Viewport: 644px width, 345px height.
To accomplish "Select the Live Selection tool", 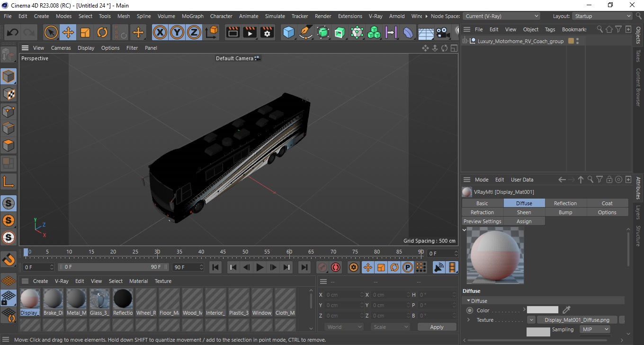I will click(x=51, y=33).
